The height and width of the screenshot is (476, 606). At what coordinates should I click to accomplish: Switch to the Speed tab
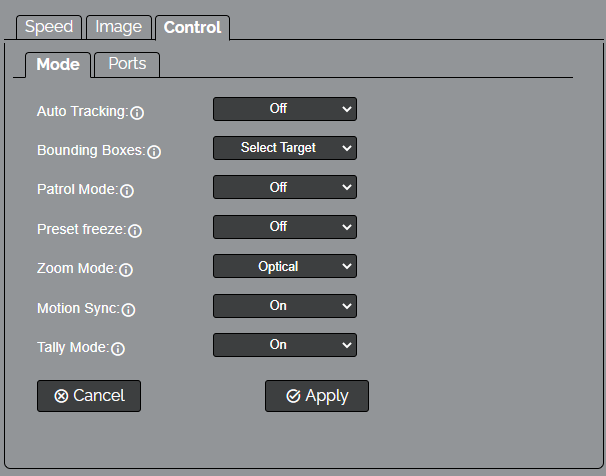tap(49, 27)
